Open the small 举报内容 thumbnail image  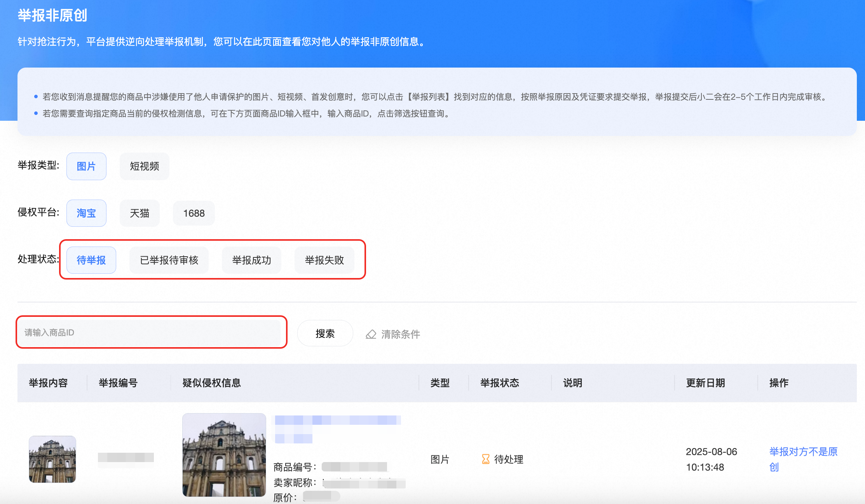click(x=52, y=459)
